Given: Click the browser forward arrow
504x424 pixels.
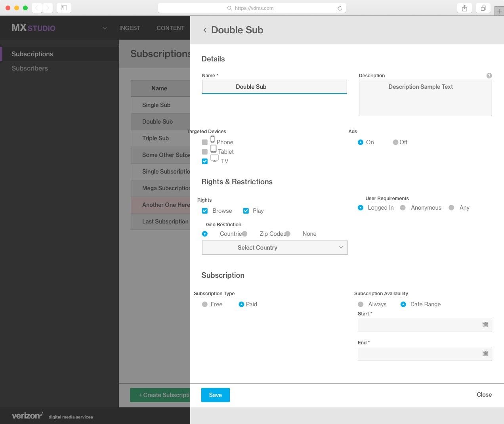Looking at the screenshot, I should [47, 8].
